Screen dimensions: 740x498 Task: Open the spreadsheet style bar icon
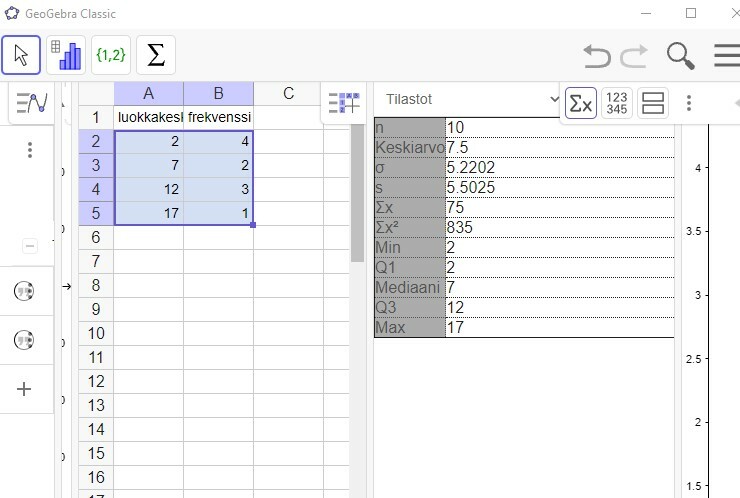tap(344, 103)
